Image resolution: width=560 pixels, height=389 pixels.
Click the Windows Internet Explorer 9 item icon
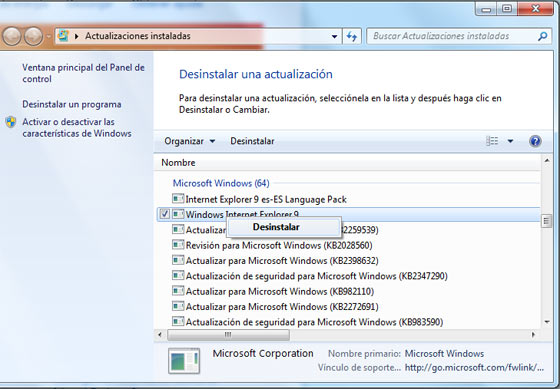[x=178, y=214]
